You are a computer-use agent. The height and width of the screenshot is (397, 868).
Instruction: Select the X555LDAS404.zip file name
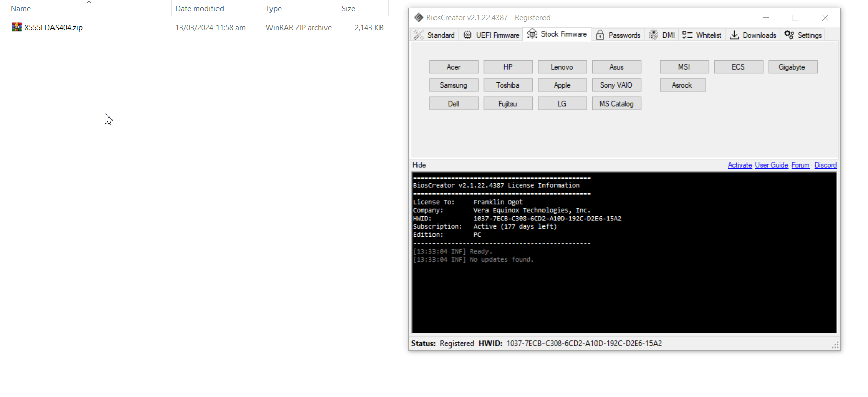[53, 27]
